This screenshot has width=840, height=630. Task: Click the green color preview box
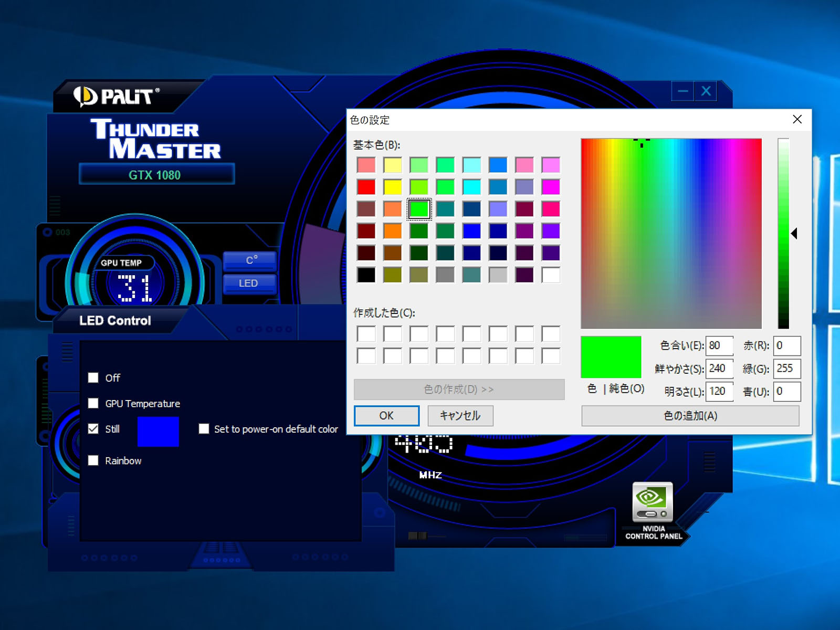point(611,357)
